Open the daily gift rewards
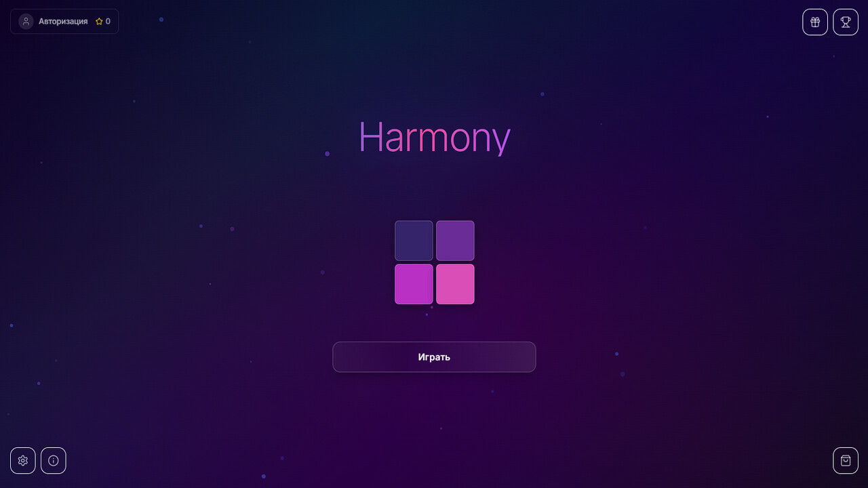 tap(814, 22)
